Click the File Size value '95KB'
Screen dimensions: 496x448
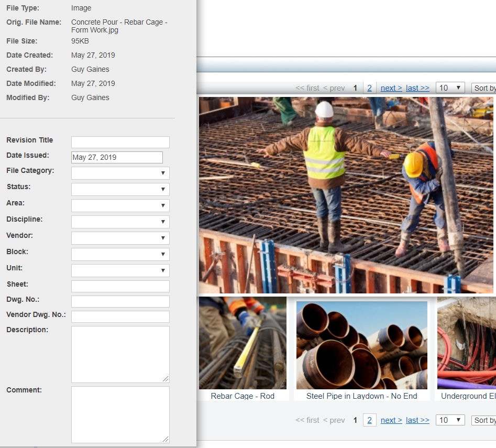point(80,41)
